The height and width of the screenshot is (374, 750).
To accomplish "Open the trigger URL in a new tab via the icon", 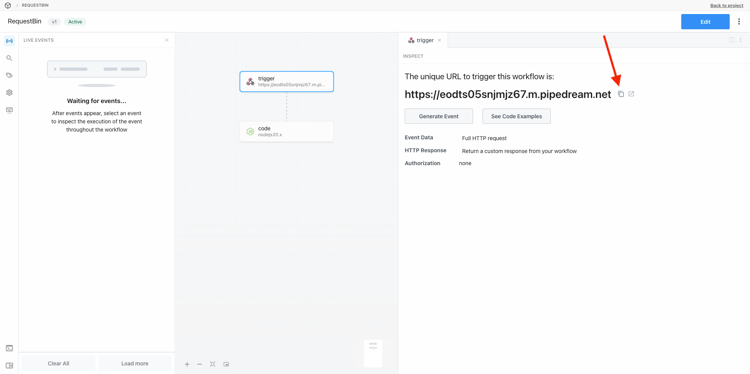I will pyautogui.click(x=631, y=94).
